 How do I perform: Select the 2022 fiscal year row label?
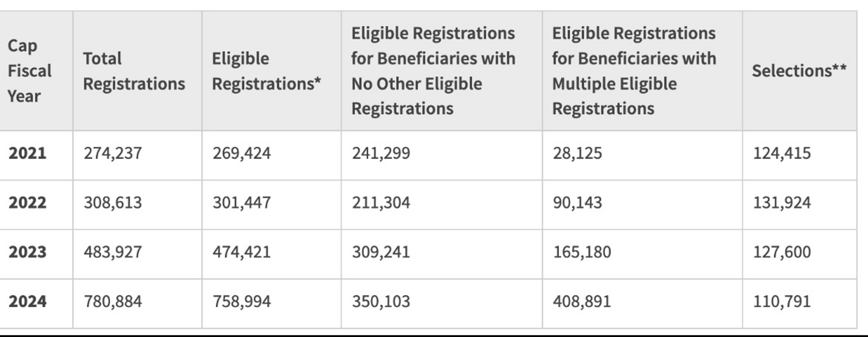point(28,203)
